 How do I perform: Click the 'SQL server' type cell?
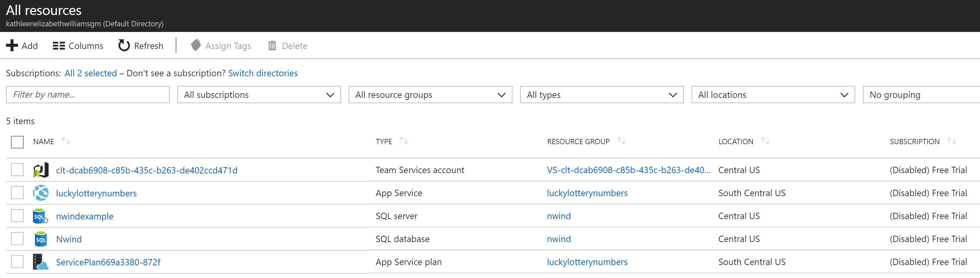396,216
